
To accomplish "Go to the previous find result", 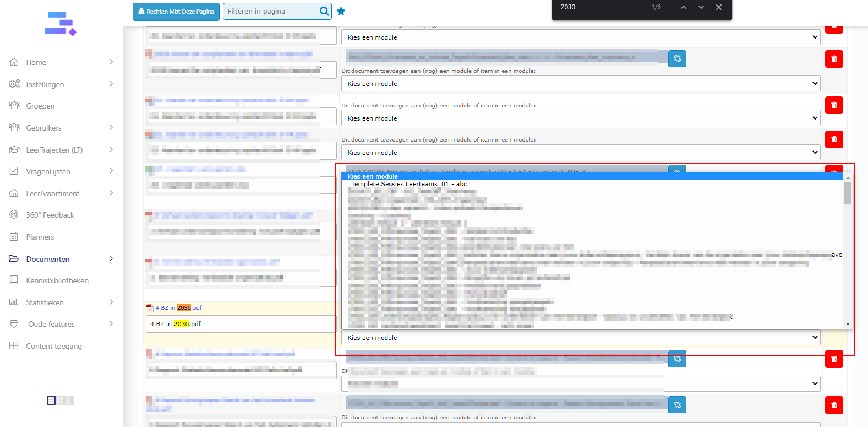I will click(x=683, y=7).
